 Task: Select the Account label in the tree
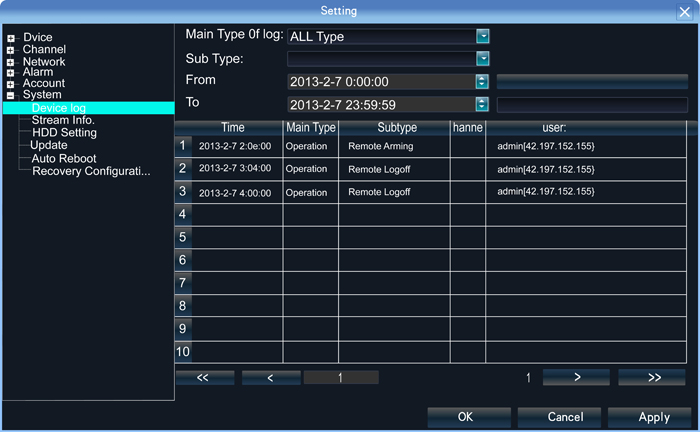click(x=44, y=83)
